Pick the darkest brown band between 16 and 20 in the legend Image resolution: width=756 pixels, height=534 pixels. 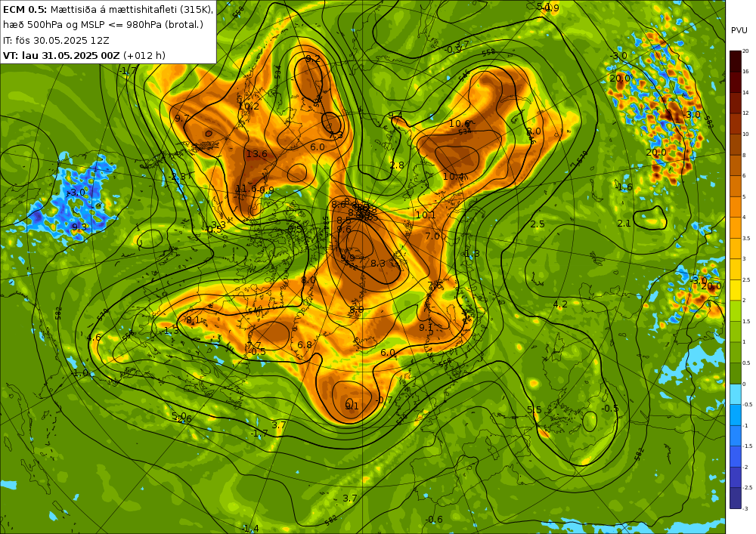736,61
